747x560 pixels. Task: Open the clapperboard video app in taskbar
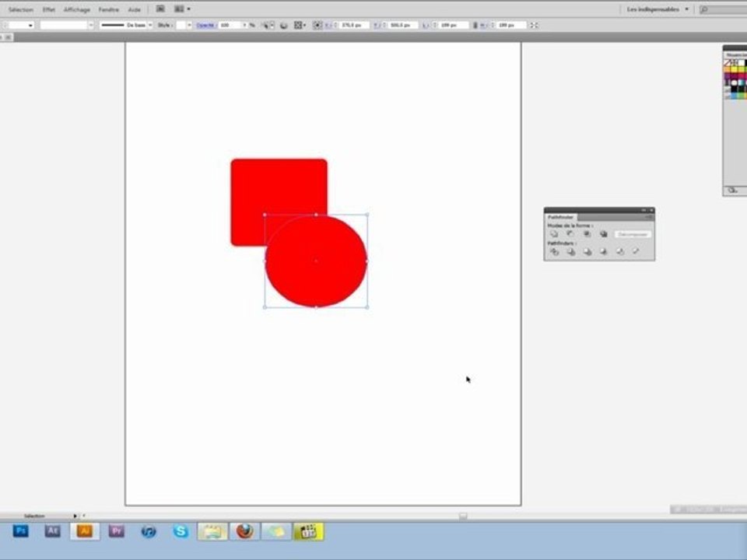[x=309, y=531]
